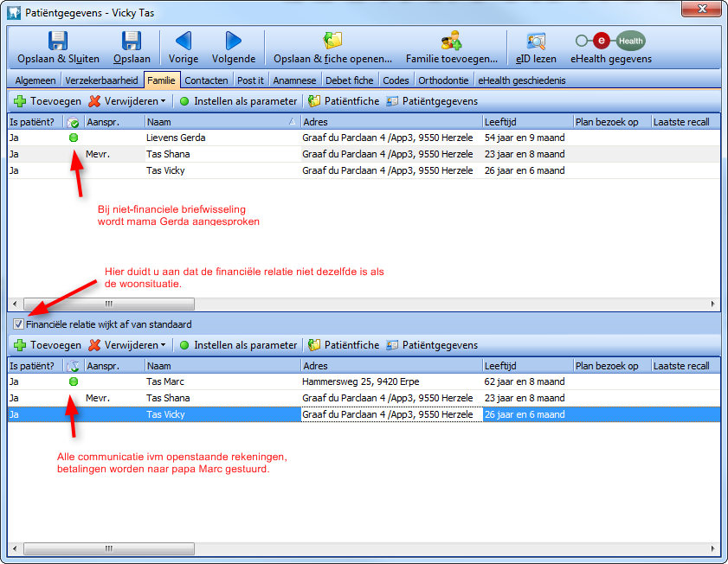Uncheck Financiële relatie wijkt af van standaard
The height and width of the screenshot is (564, 728).
tap(18, 324)
